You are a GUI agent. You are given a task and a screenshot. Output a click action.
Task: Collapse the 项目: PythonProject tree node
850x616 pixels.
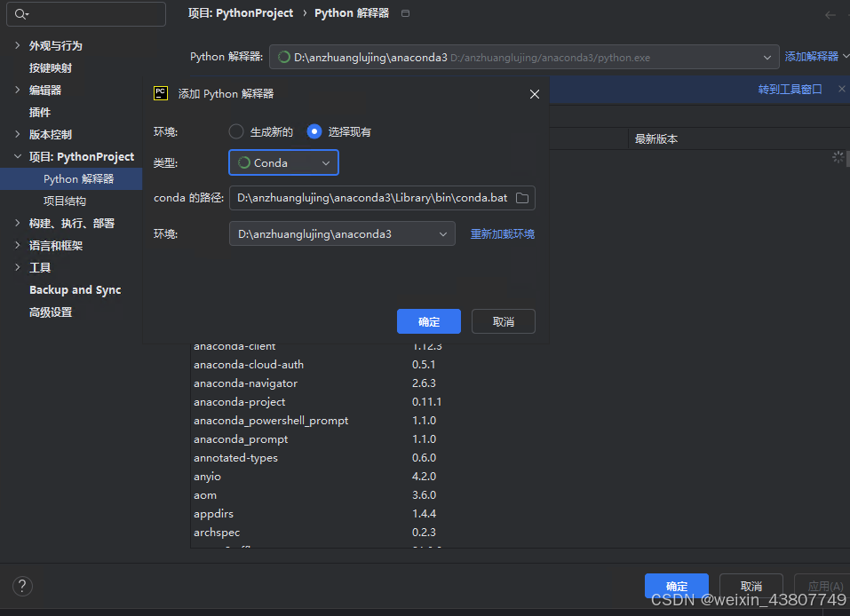[18, 156]
